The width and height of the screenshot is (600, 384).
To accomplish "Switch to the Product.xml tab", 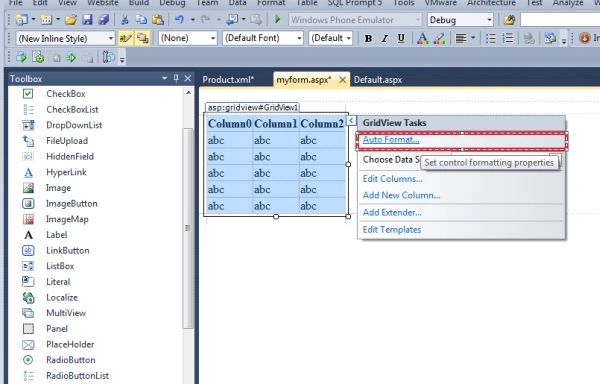I will point(228,80).
